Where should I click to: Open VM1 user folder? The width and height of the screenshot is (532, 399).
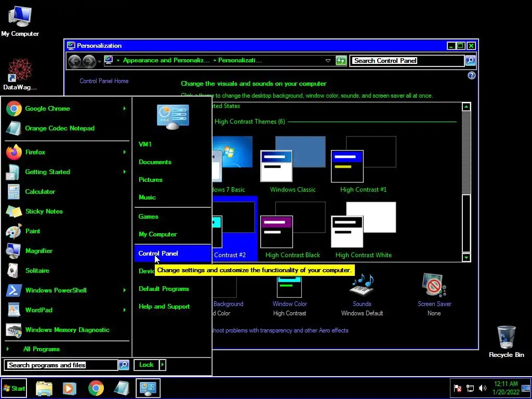click(x=145, y=144)
